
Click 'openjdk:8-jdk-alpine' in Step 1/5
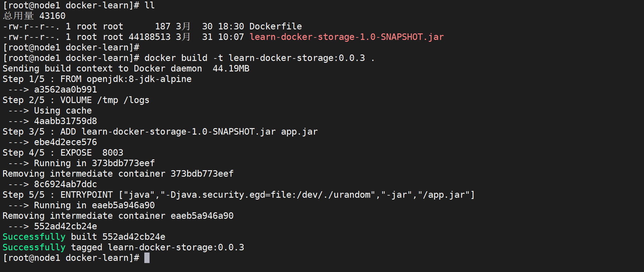[139, 79]
